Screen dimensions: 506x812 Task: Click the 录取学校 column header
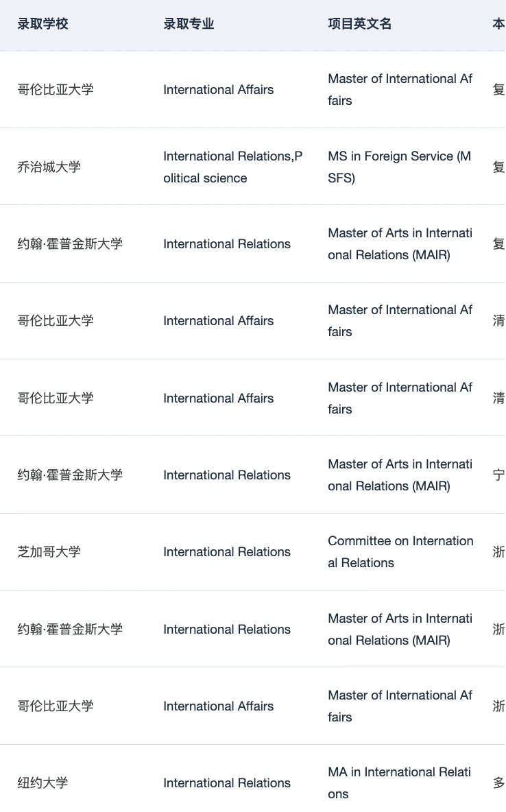tap(43, 24)
